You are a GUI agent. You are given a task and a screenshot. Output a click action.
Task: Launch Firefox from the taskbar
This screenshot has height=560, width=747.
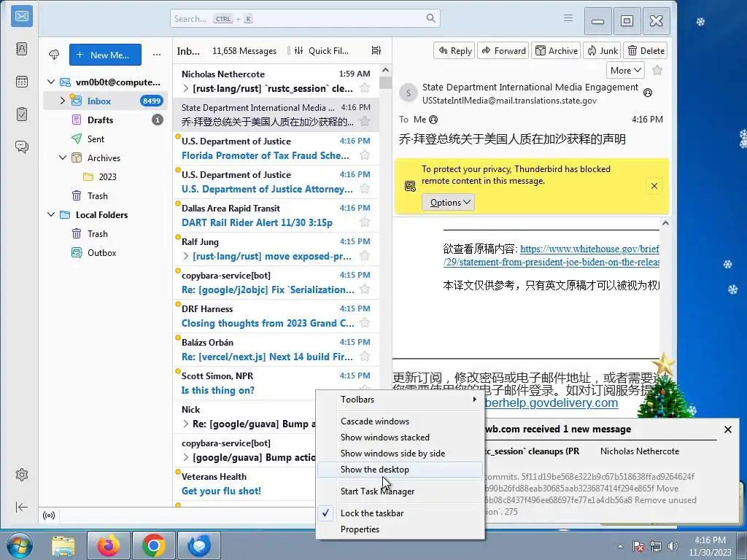(109, 545)
